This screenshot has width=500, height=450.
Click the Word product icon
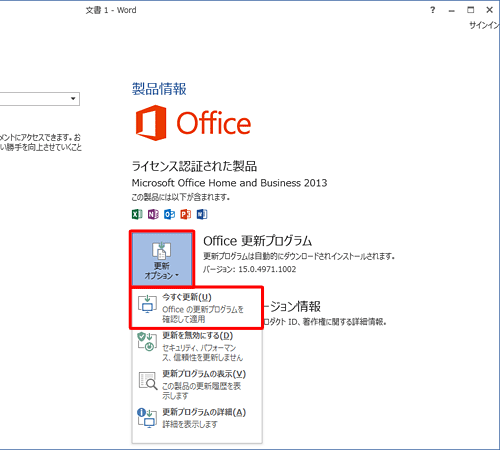pyautogui.click(x=202, y=214)
